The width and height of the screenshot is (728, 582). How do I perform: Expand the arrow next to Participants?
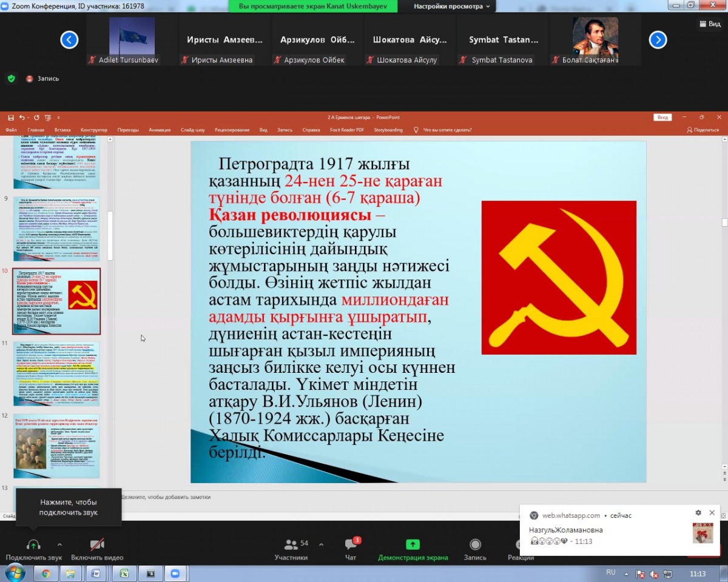pyautogui.click(x=321, y=544)
